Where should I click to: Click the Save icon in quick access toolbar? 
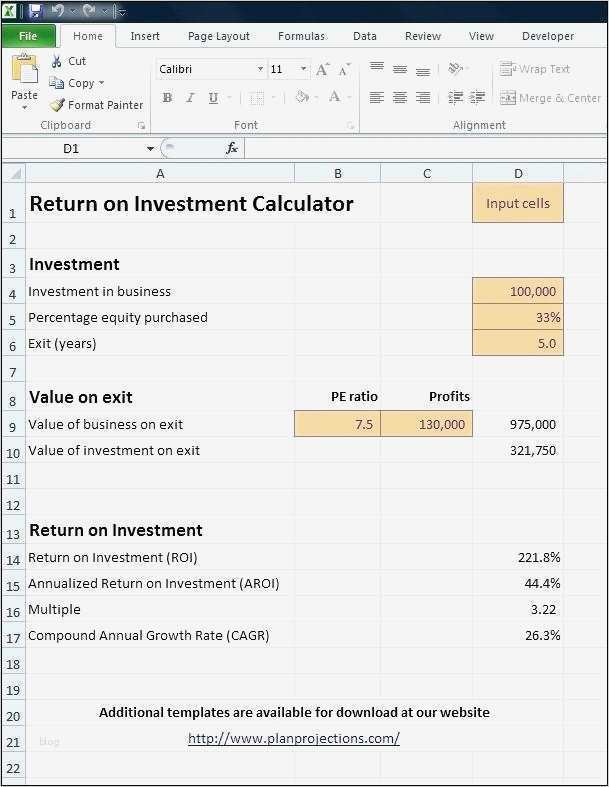click(x=36, y=11)
